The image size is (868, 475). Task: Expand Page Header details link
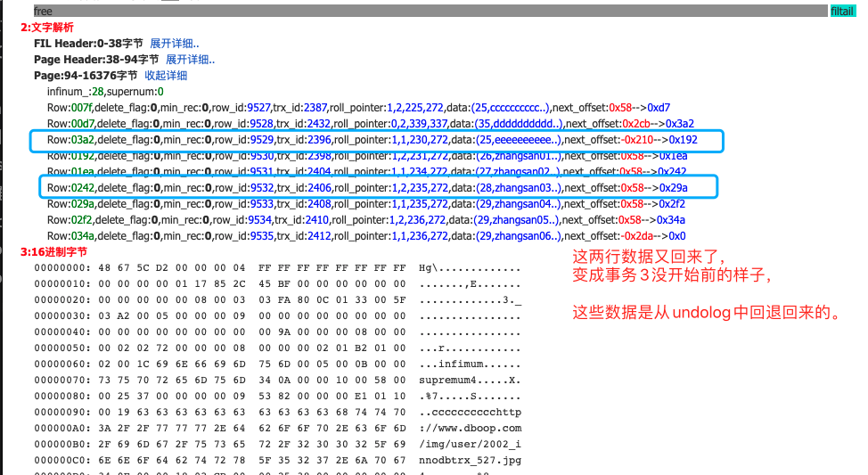click(191, 59)
